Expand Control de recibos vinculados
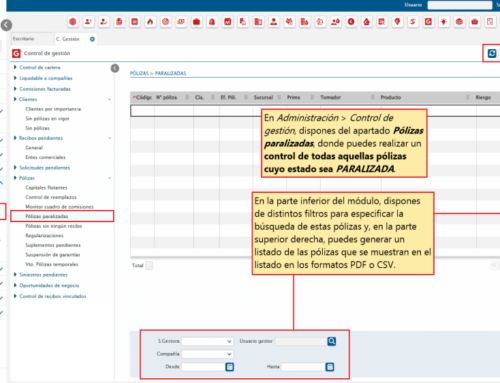This screenshot has width=500, height=383. pyautogui.click(x=15, y=296)
